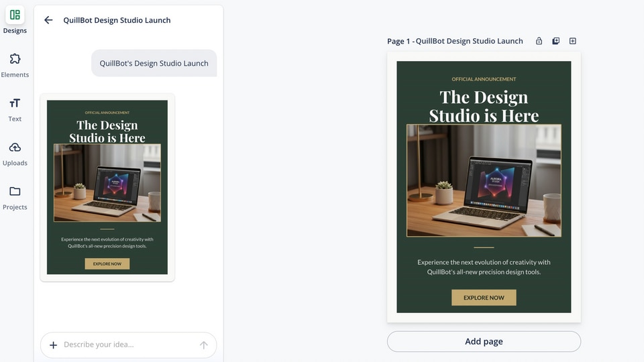Screen dimensions: 644x362
Task: Click Page 1 - QuillBot Design Studio Launch label
Action: pyautogui.click(x=455, y=41)
